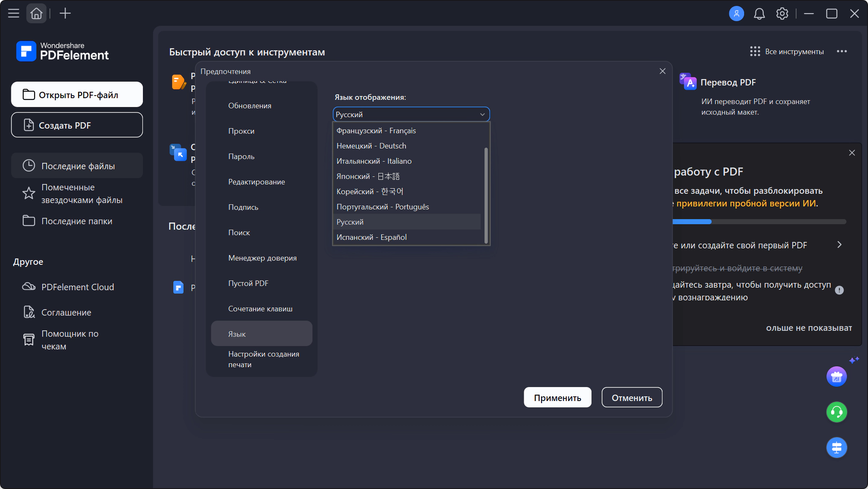Click the blue PDF file icon in recent list

[178, 288]
